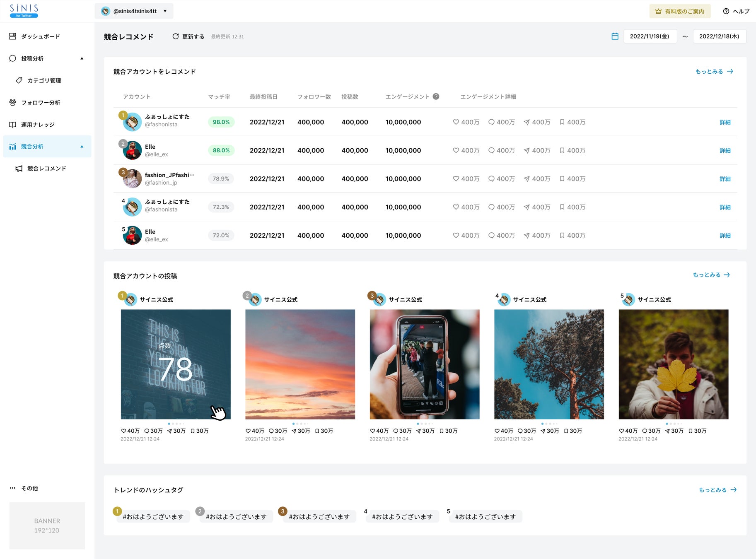756x559 pixels.
Task: Select 競合レコメンド in the sidebar
Action: [47, 169]
